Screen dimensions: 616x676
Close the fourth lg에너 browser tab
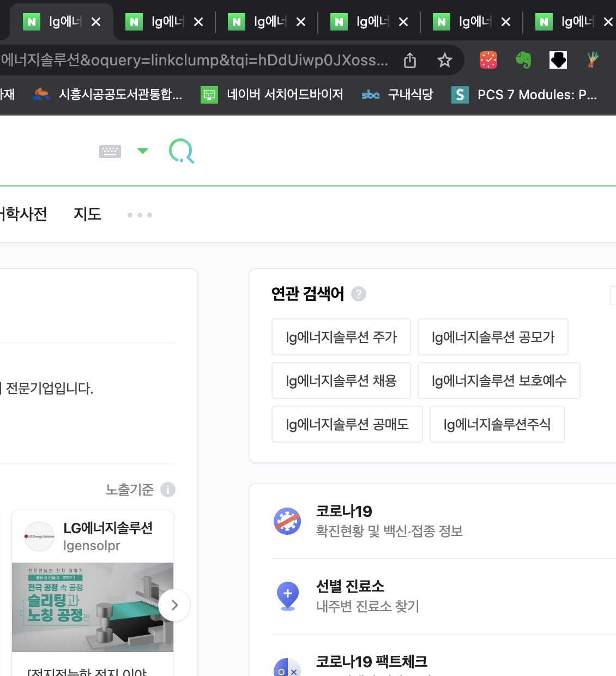tap(403, 22)
